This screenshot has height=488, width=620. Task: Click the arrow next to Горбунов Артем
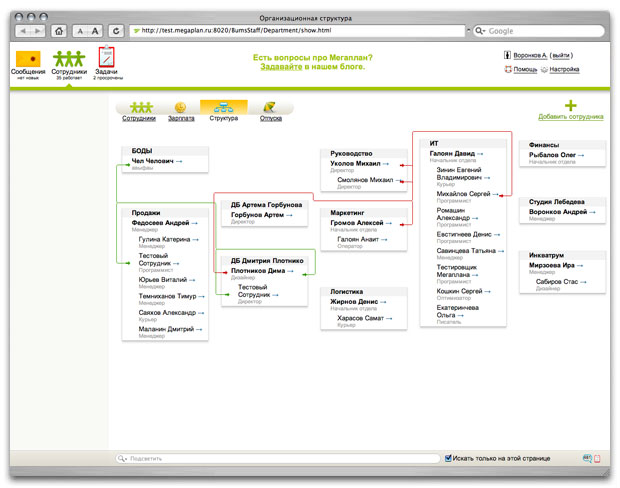pyautogui.click(x=289, y=215)
